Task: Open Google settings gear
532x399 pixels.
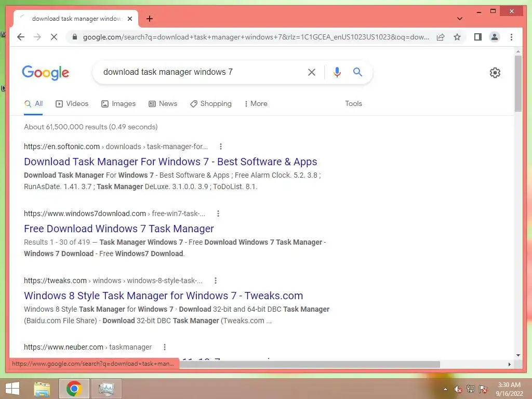Action: (495, 73)
